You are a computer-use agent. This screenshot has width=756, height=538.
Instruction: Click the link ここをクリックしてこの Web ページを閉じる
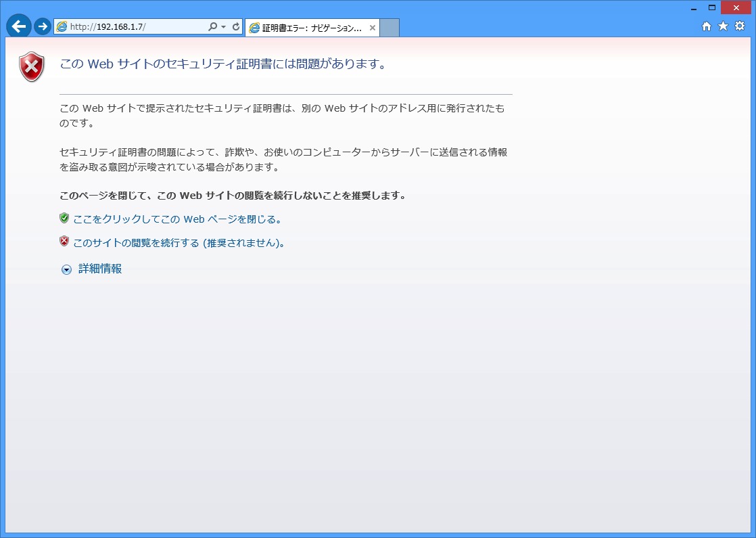176,219
